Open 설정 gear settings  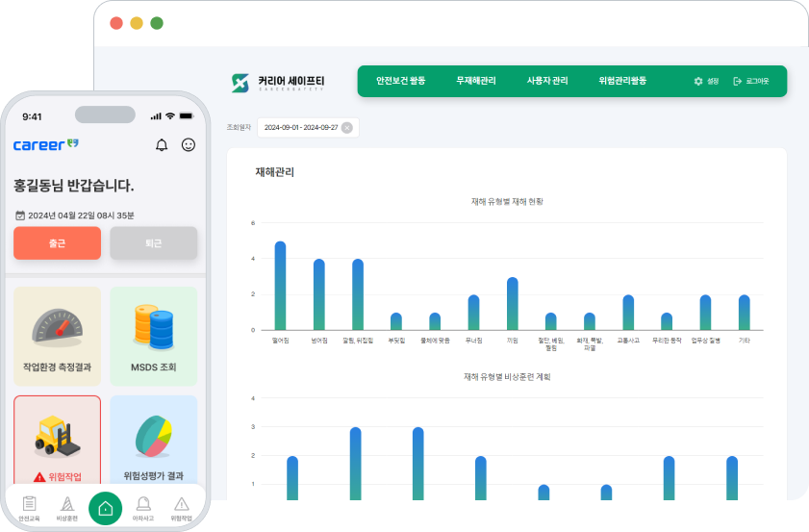pos(706,82)
